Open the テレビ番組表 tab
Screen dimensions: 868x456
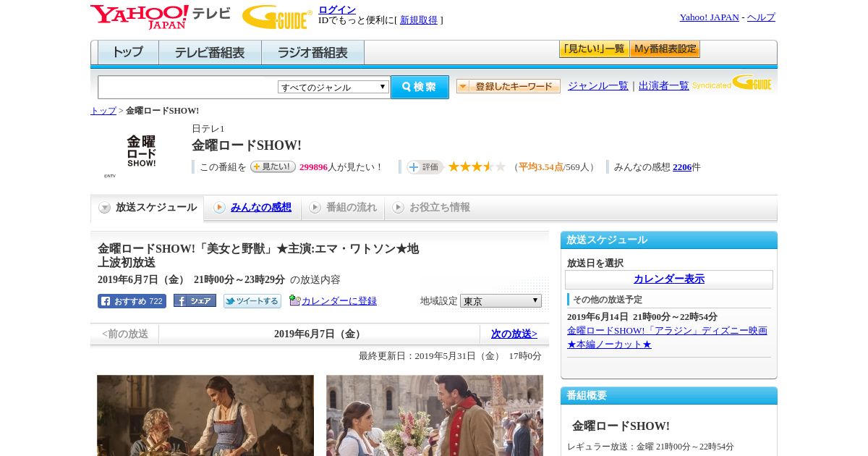[x=210, y=52]
